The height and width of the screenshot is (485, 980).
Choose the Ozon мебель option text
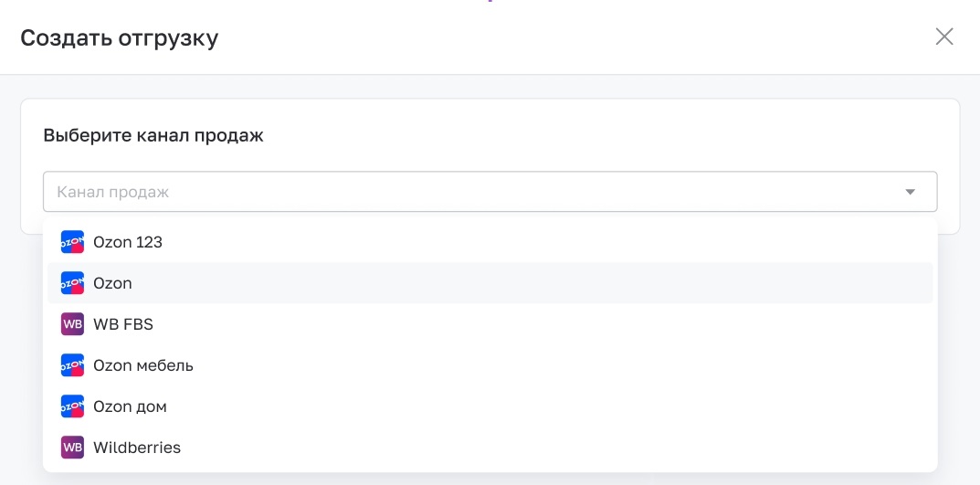tap(143, 365)
